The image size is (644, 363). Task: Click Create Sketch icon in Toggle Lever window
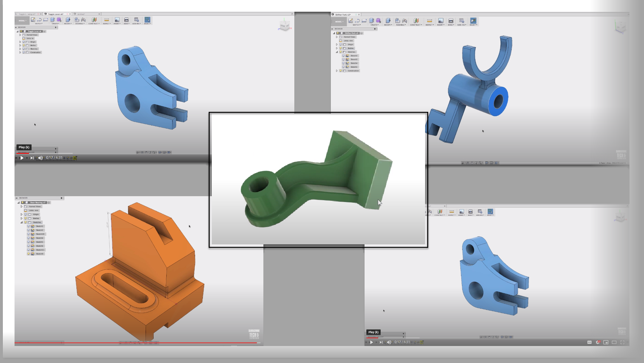click(x=33, y=20)
